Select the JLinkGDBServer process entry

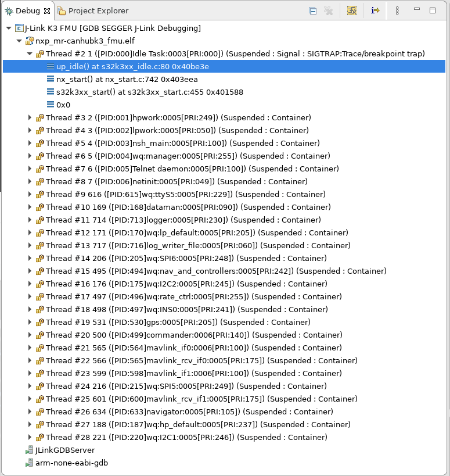pyautogui.click(x=64, y=450)
